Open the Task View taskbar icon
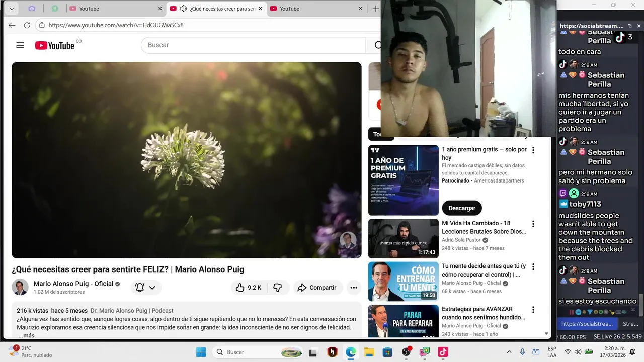This screenshot has height=362, width=644. pos(313,352)
